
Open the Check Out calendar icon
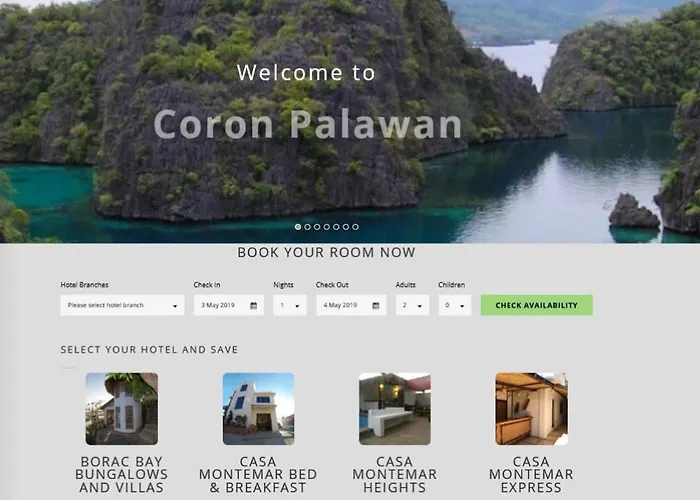[376, 306]
